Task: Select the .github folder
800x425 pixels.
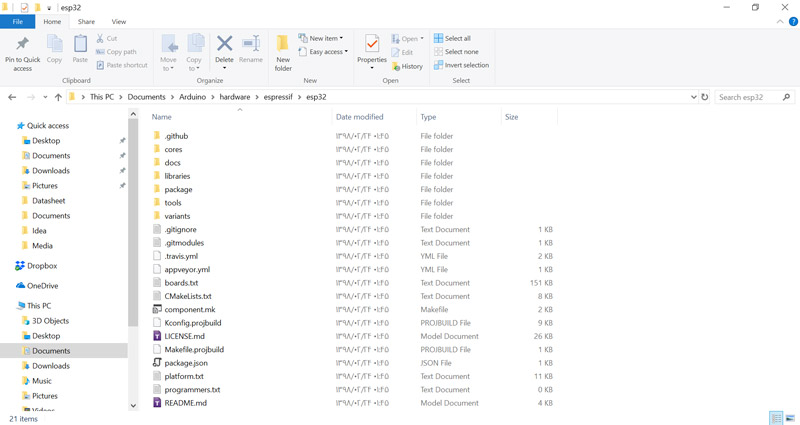Action: pos(176,136)
